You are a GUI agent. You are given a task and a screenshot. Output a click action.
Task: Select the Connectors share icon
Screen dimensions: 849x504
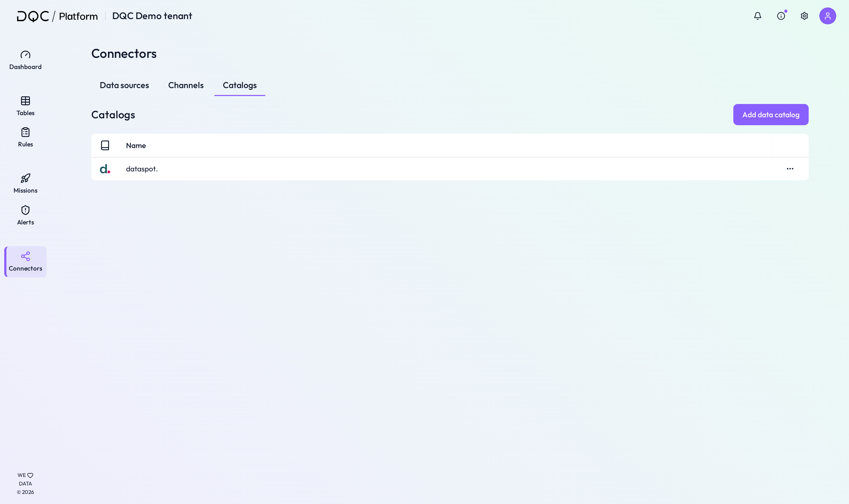tap(25, 257)
